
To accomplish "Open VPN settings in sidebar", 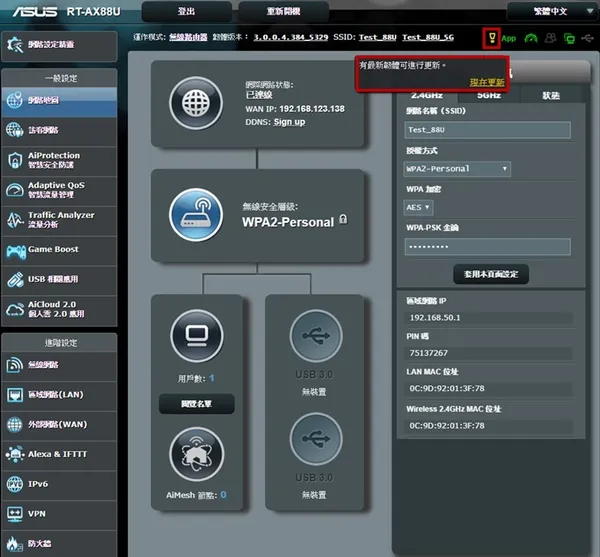I will tap(59, 515).
